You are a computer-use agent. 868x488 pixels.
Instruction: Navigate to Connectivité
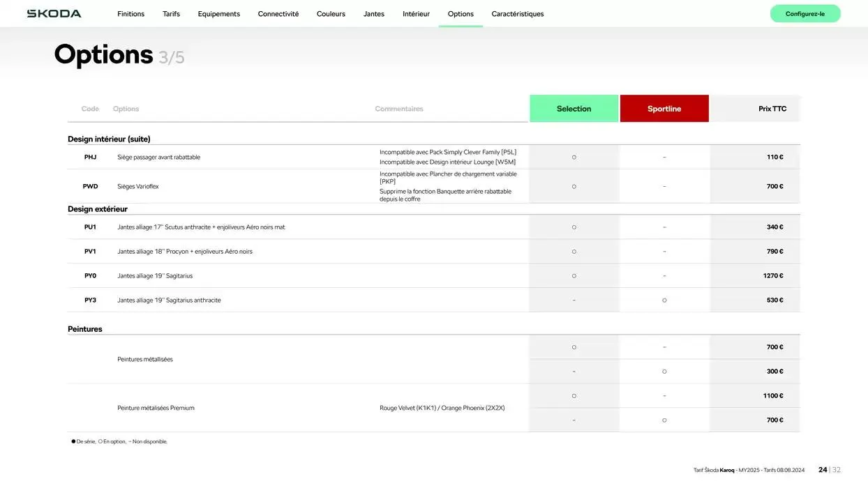tap(278, 14)
